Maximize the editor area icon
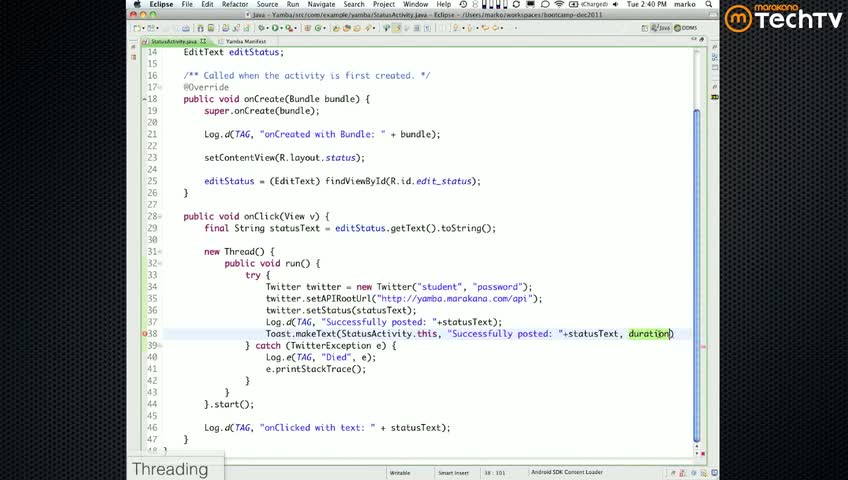This screenshot has height=480, width=848. [x=701, y=39]
